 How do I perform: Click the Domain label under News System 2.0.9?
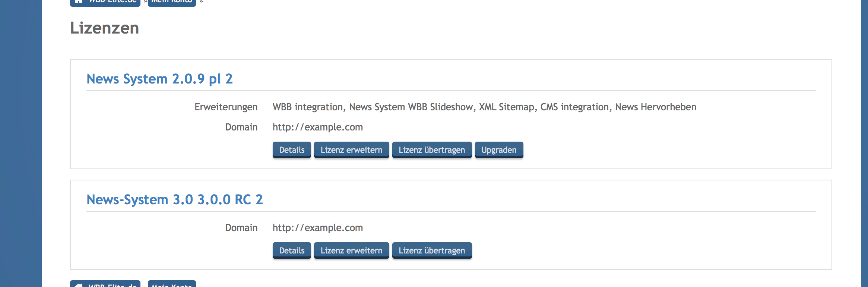click(x=241, y=127)
